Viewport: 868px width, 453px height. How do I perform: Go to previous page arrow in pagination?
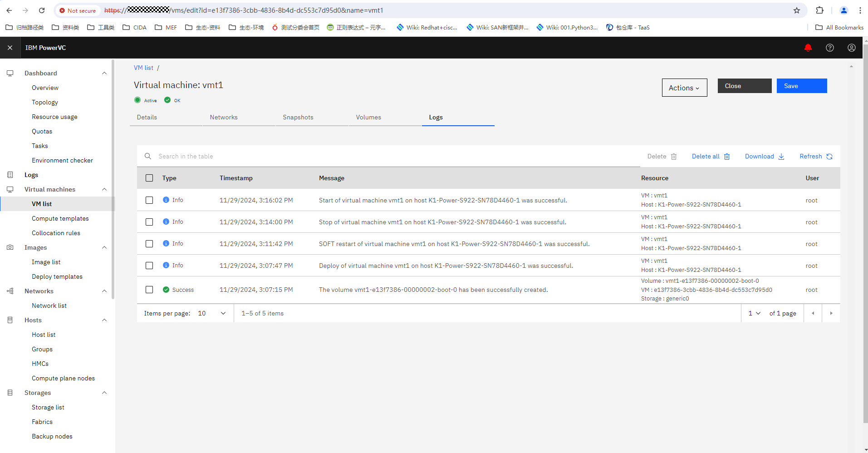[x=813, y=313]
